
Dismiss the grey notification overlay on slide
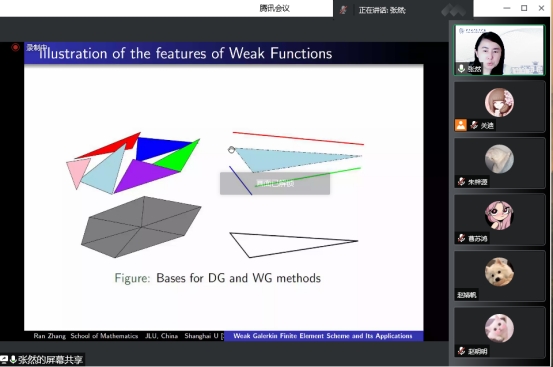275,183
